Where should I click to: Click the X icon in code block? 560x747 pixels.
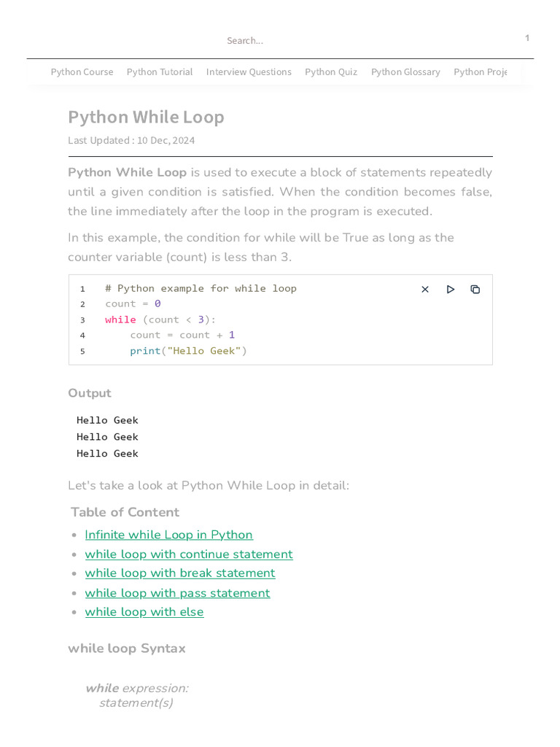point(425,290)
